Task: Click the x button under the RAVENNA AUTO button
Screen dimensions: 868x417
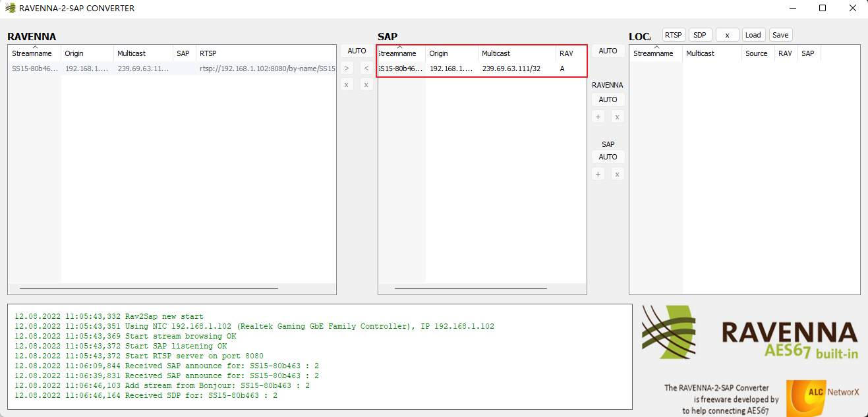Action: 618,117
